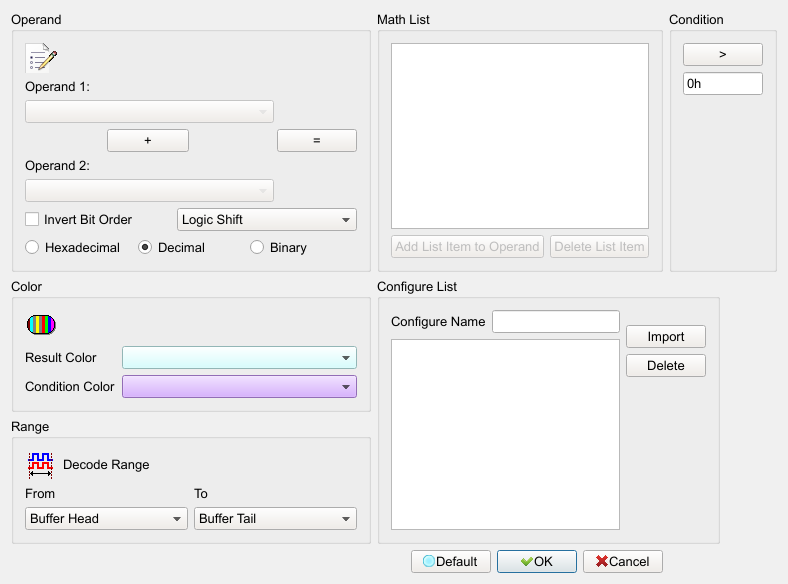Click the Decode Range waveform icon
Viewport: 788px width, 584px height.
tap(40, 464)
